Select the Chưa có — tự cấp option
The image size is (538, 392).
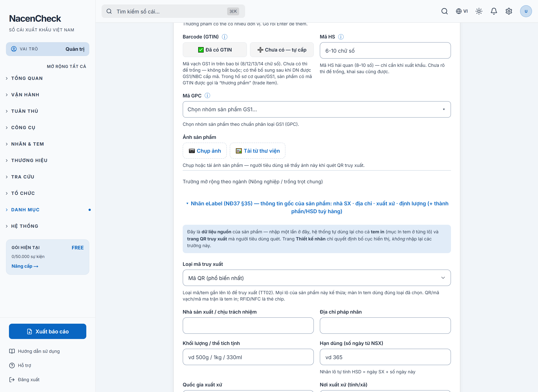click(282, 50)
